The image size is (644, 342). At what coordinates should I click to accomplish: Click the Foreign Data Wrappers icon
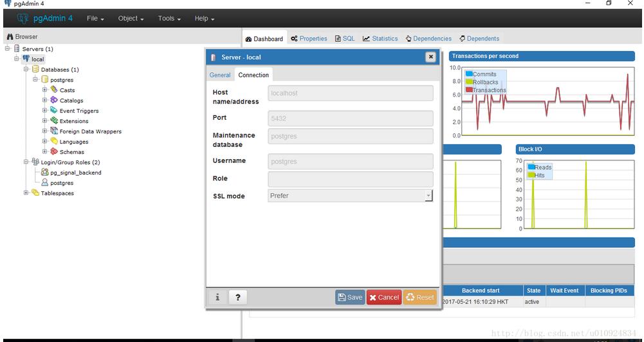[x=54, y=131]
